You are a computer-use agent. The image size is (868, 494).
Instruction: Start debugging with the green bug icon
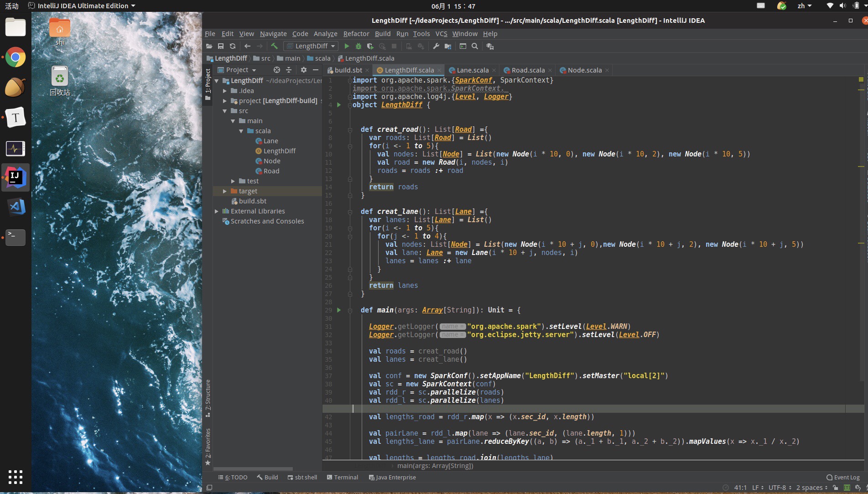359,46
